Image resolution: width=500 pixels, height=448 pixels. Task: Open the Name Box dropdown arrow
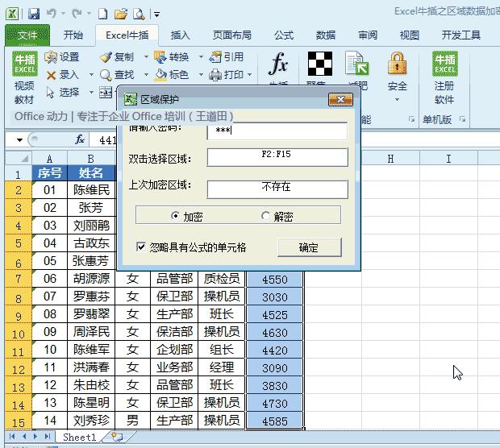click(20, 139)
